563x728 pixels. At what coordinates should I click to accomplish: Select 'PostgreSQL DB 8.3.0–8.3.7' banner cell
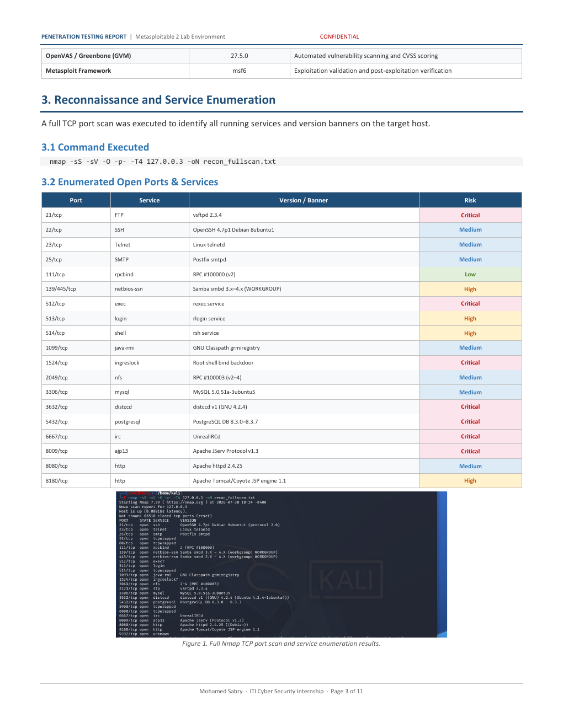pos(304,422)
